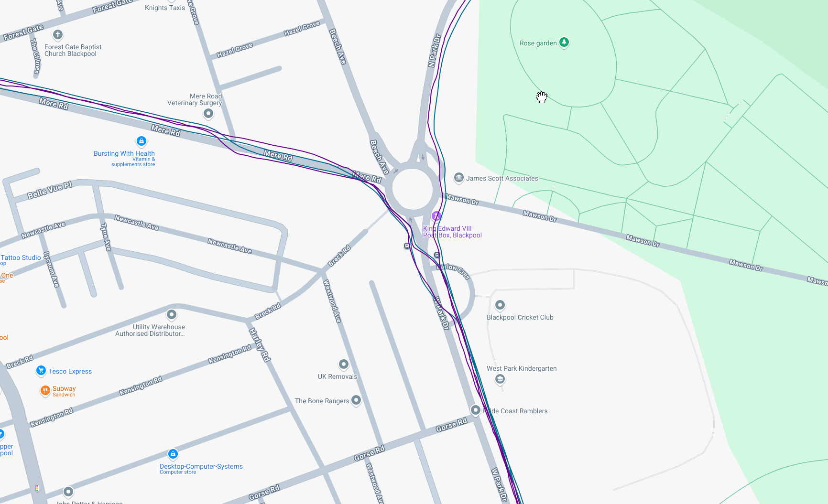
Task: Select Utility Warehouse Authorised Distributor pin
Action: click(172, 314)
